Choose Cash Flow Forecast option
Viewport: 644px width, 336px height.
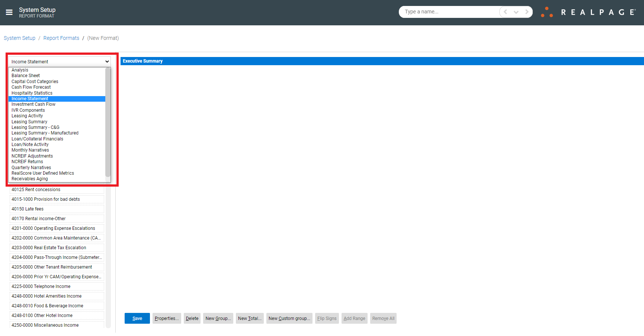click(57, 87)
